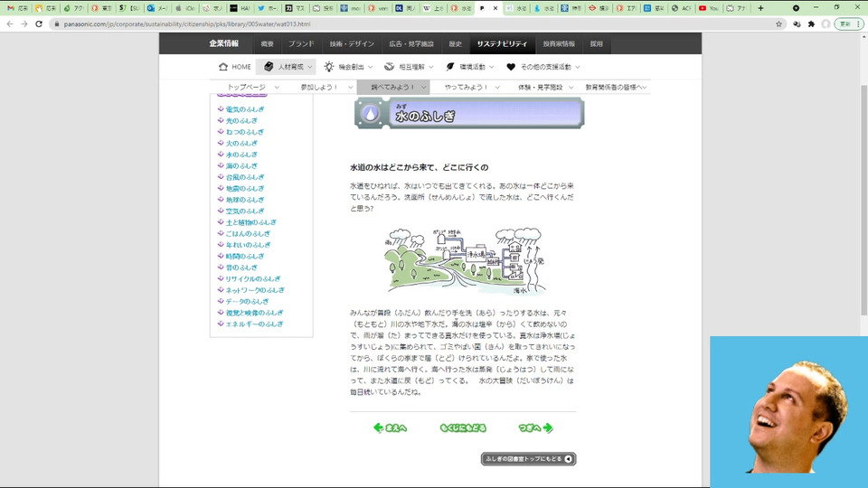Viewport: 868px width, 488px height.
Task: Open 広告・見学施設 in the top navigation
Action: coord(411,43)
